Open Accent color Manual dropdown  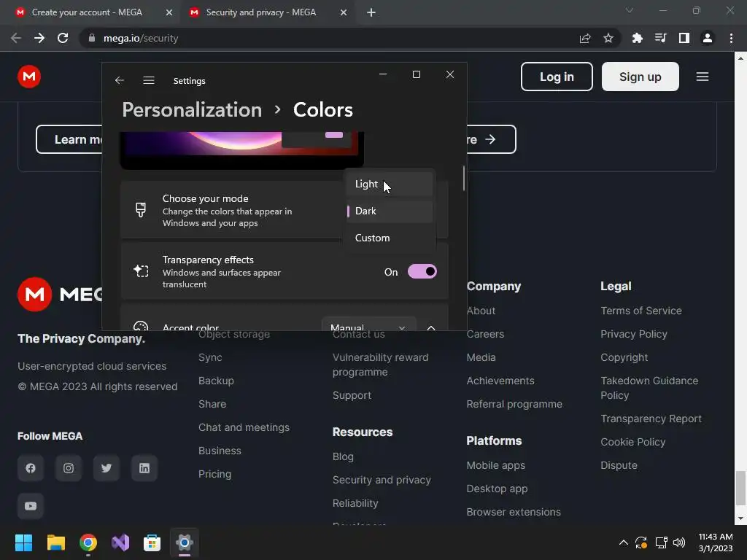click(368, 324)
